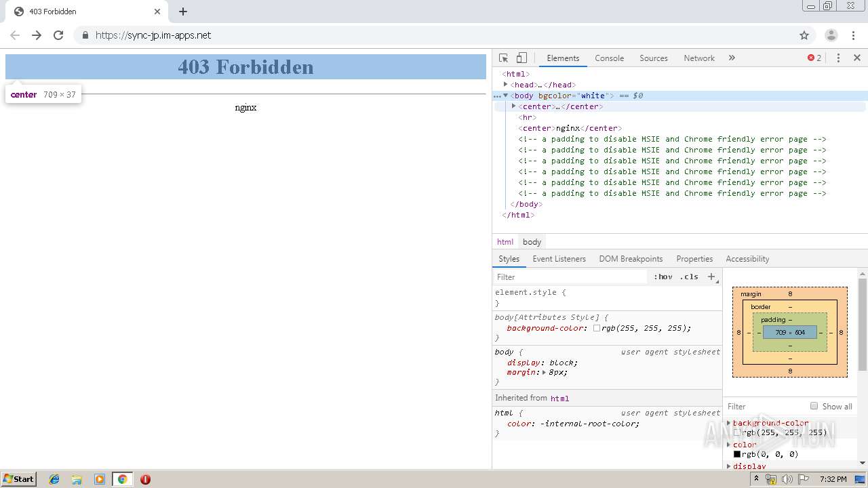Close the DevTools panel
Image resolution: width=868 pixels, height=488 pixels.
pos(857,58)
